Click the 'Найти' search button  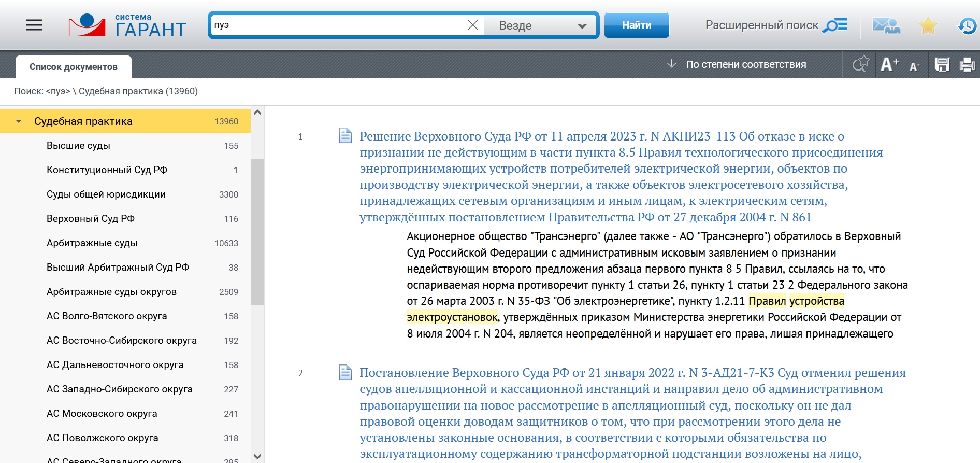[637, 25]
